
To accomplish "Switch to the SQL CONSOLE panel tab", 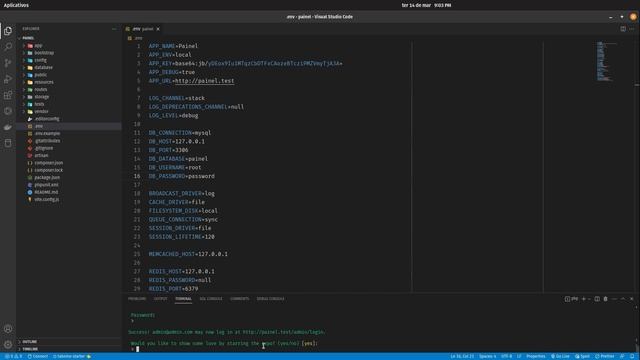I will 211,299.
